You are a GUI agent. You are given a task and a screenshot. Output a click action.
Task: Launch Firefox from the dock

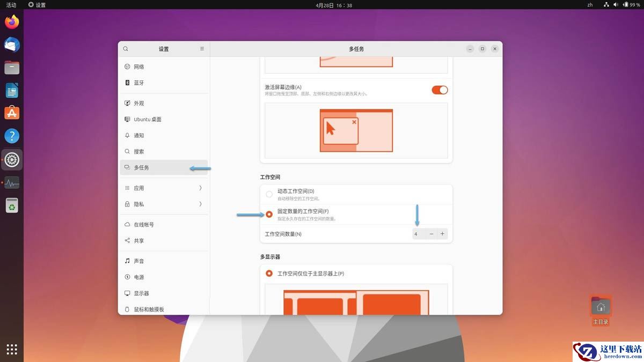click(12, 22)
